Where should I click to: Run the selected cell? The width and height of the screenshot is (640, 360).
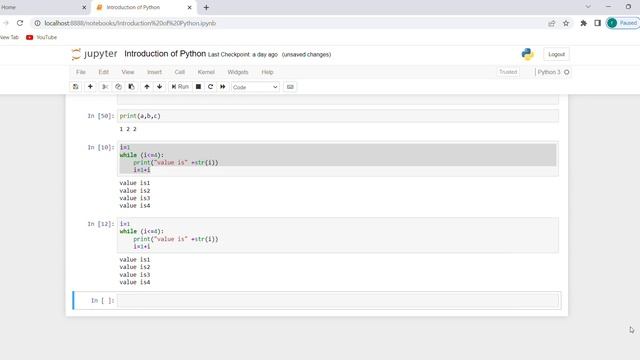click(180, 87)
